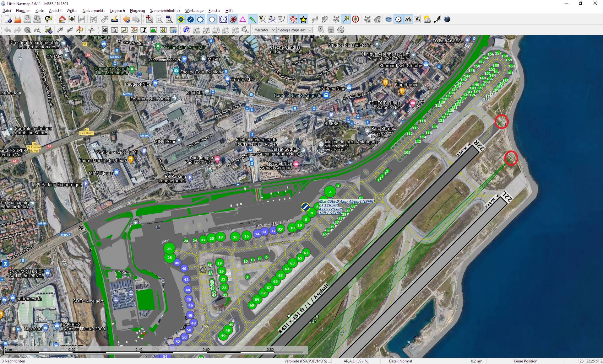Screen dimensions: 603x364
Task: Open the options gear icon
Action: point(340,30)
